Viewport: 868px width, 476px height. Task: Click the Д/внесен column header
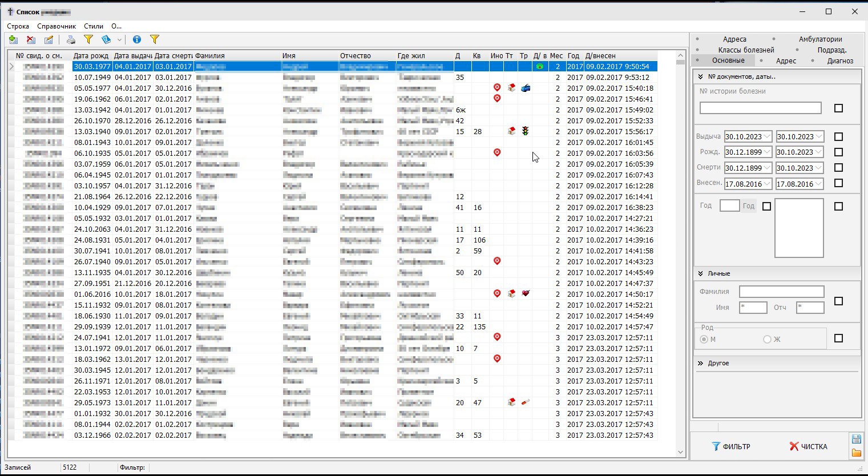(621, 56)
